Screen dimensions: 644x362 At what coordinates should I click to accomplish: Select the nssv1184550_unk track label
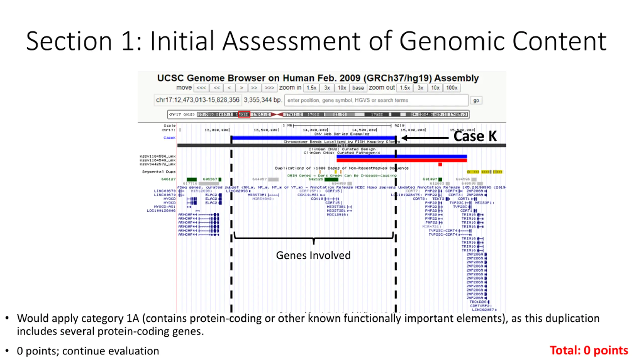tap(157, 156)
